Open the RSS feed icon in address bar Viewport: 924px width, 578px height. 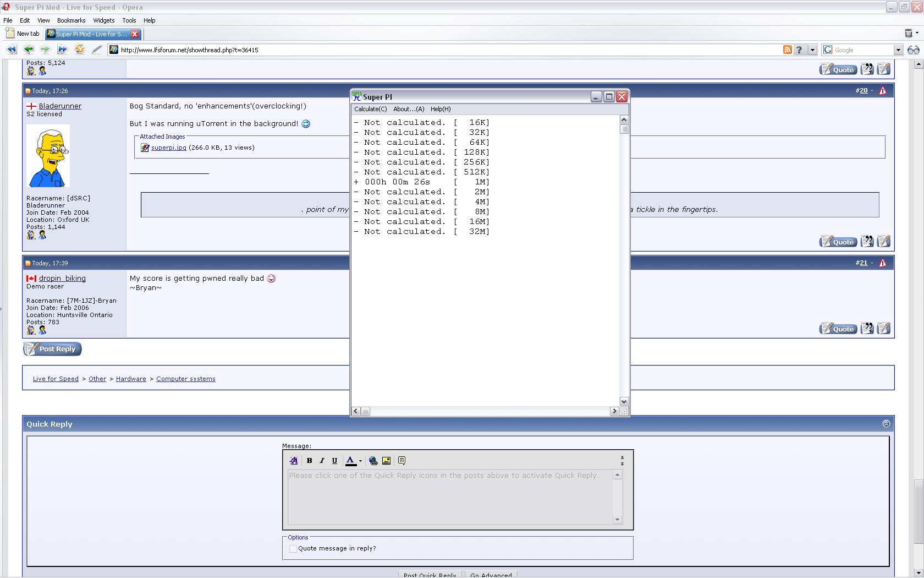(788, 50)
